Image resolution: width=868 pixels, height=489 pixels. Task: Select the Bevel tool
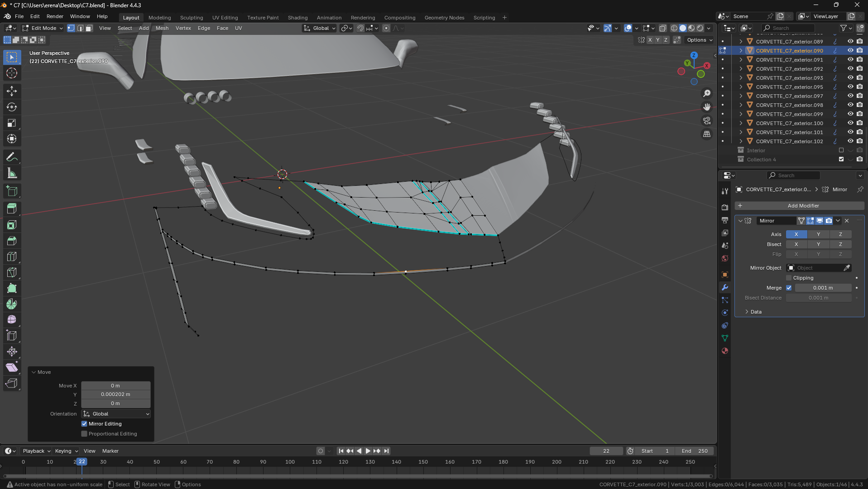pyautogui.click(x=12, y=241)
